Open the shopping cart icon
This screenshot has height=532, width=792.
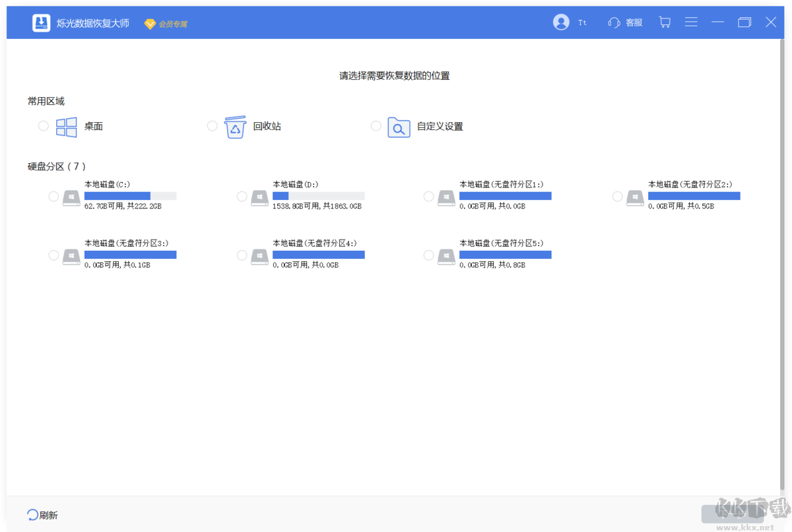point(665,22)
